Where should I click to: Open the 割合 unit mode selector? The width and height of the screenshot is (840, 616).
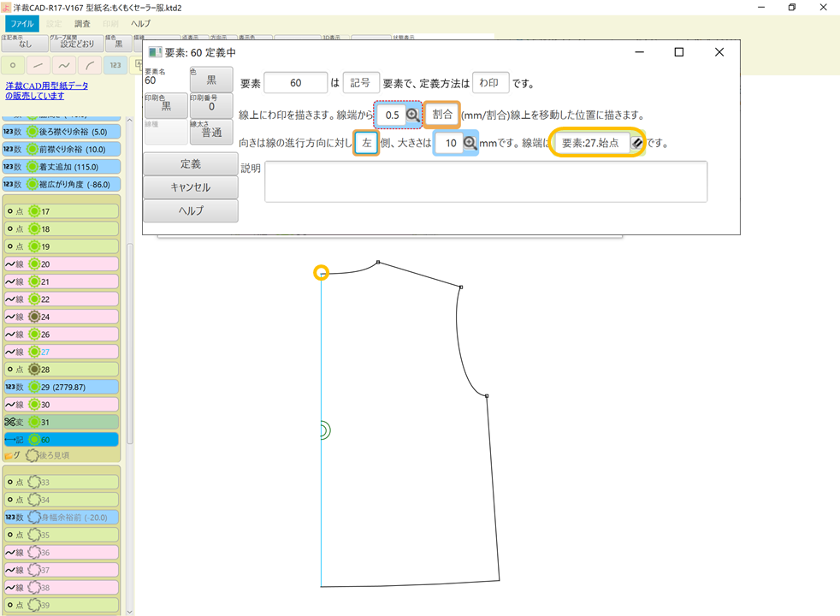click(441, 114)
